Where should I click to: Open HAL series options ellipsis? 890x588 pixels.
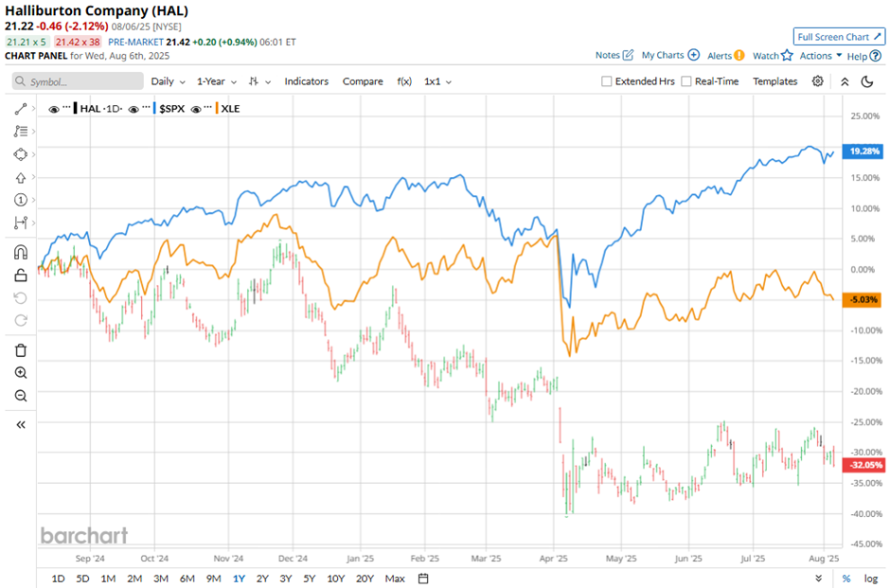coord(67,107)
